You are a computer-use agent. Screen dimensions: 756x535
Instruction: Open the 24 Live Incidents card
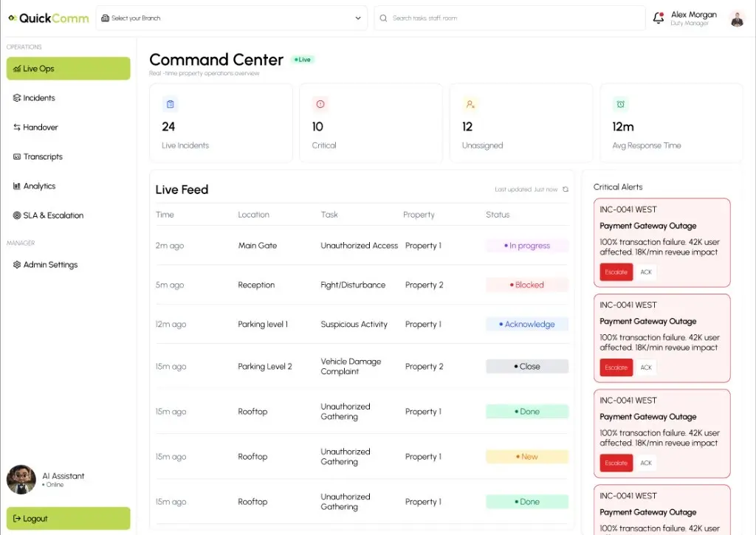221,123
